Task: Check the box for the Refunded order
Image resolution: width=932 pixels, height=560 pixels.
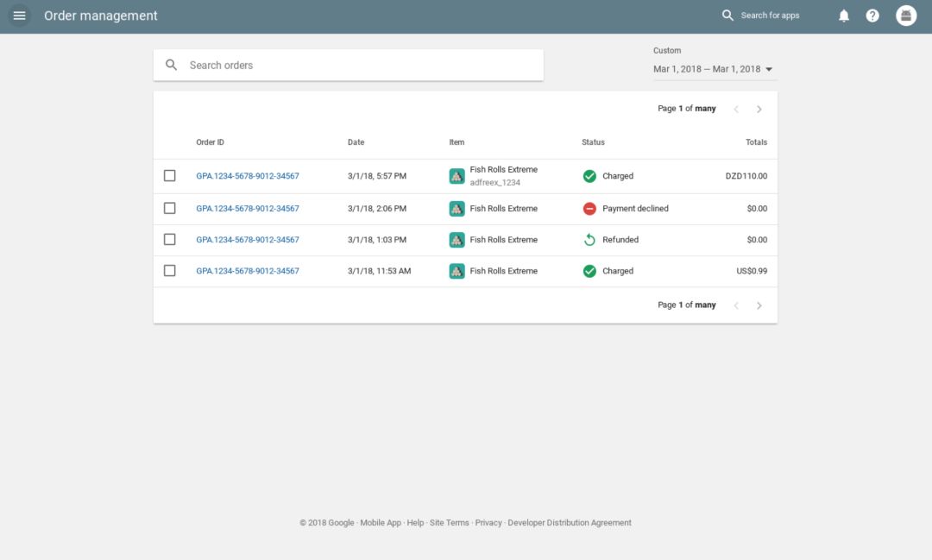Action: point(170,240)
